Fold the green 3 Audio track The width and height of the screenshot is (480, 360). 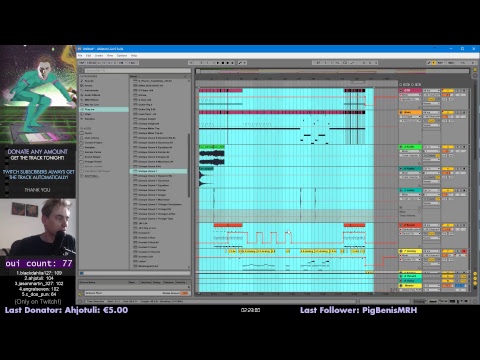point(401,147)
